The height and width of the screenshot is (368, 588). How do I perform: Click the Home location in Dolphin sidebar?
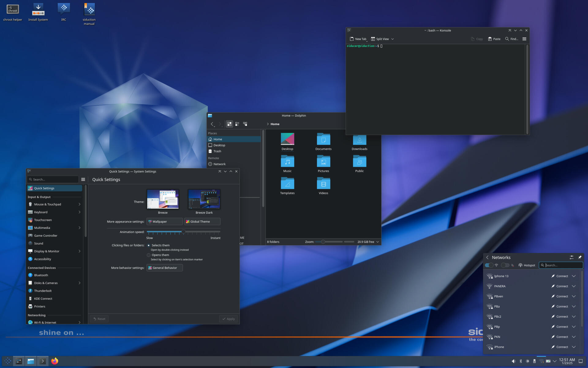(217, 139)
